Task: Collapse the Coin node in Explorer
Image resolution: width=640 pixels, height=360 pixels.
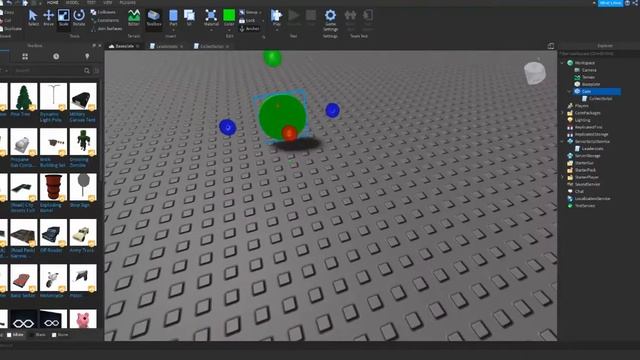Action: pyautogui.click(x=570, y=91)
